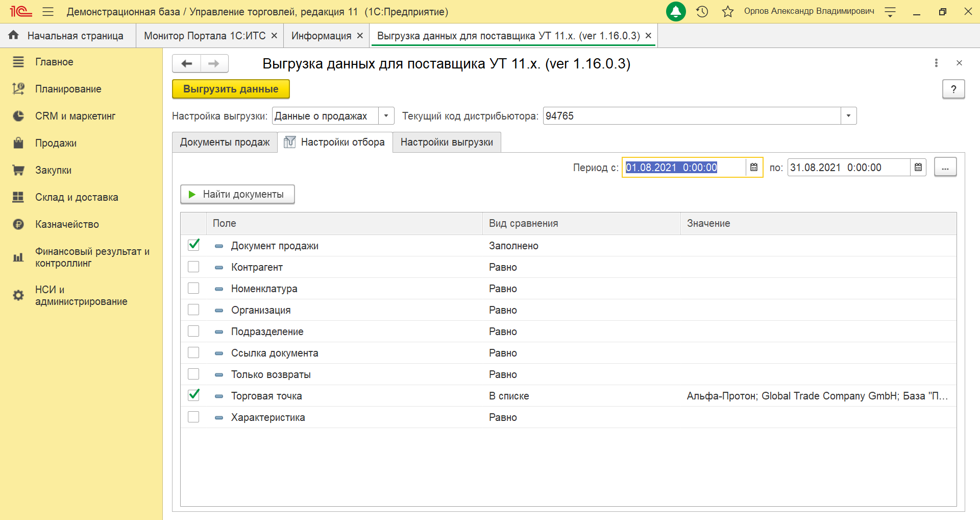Navigate back with the left arrow button
Screen dimensions: 980x520
tap(186, 63)
